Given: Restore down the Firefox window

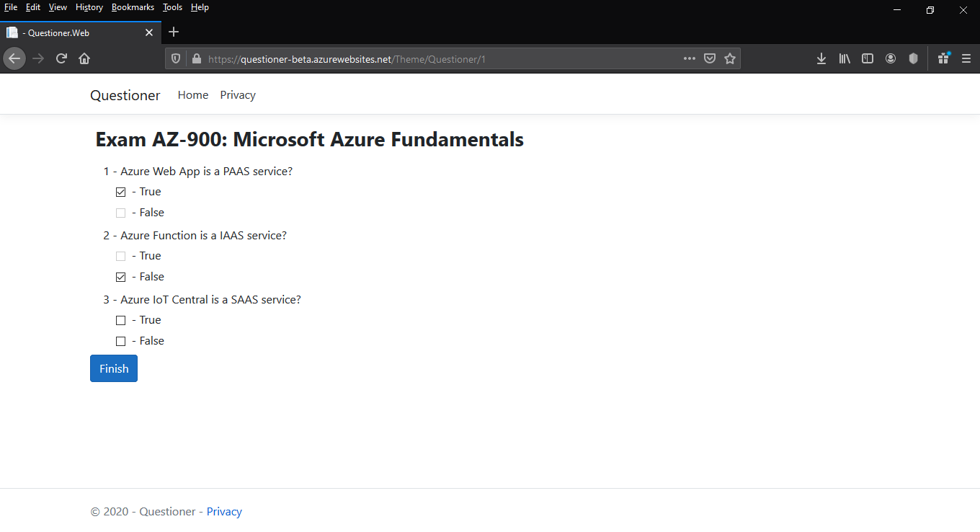Looking at the screenshot, I should coord(930,10).
